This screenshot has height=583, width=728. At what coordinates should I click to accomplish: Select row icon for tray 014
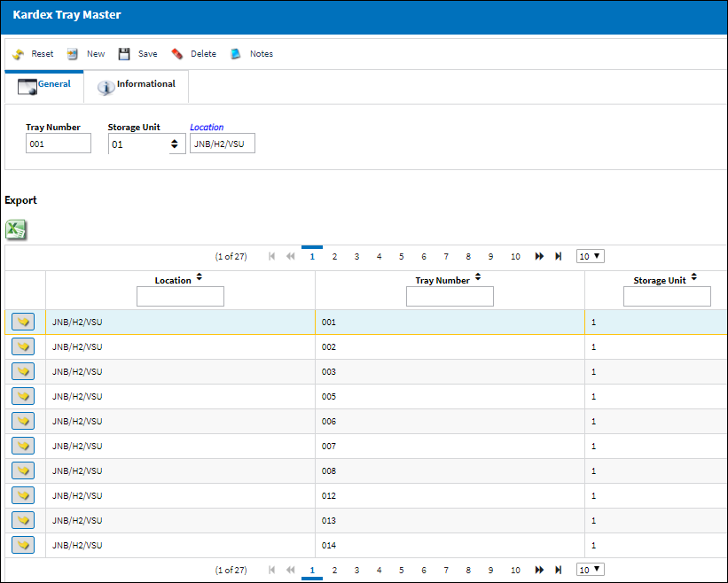click(x=23, y=546)
